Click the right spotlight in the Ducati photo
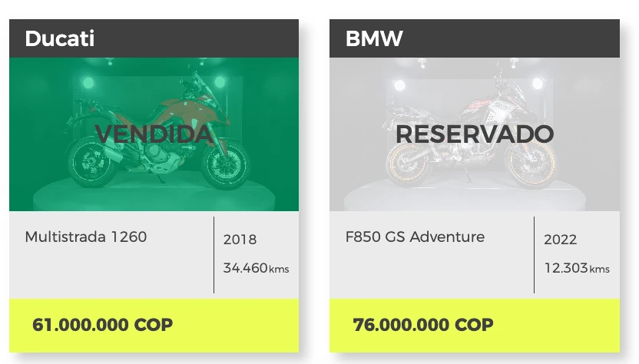Viewport: 639px width, 364px height. [220, 81]
